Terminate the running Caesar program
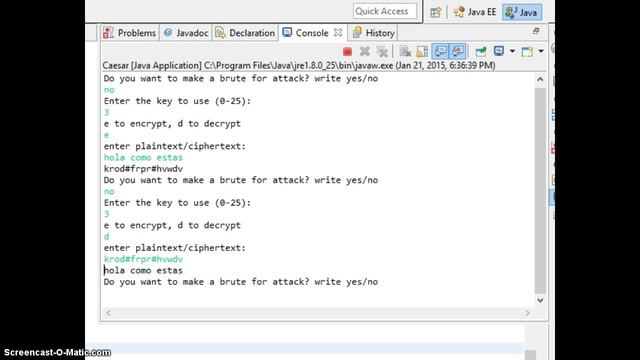This screenshot has height=360, width=640. coord(347,51)
